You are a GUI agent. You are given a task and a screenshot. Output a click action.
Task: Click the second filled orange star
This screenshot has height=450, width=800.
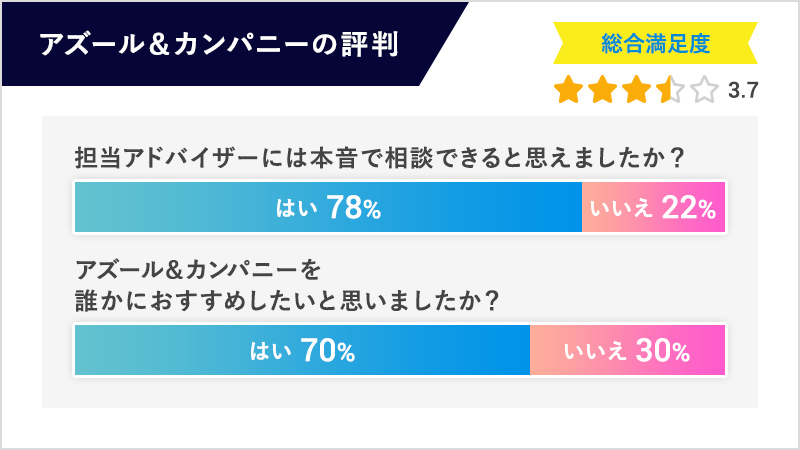tap(603, 90)
